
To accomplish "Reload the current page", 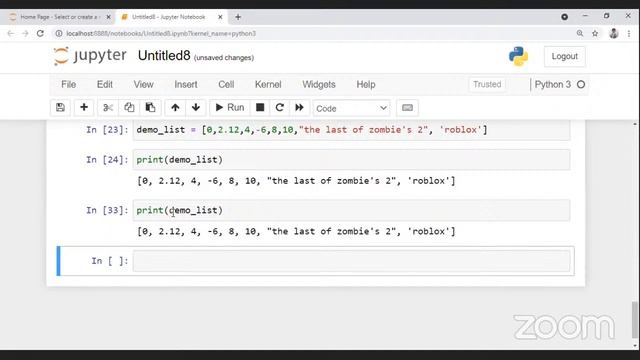I will tap(40, 33).
